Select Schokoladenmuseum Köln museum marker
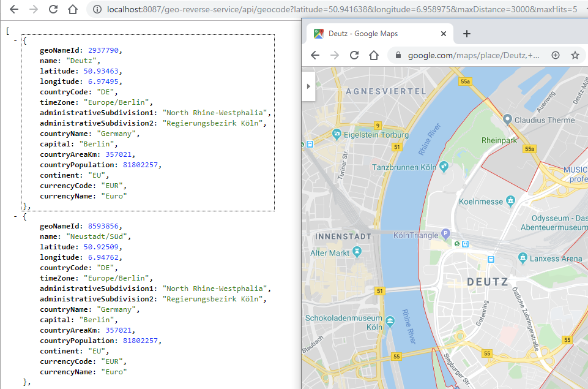This screenshot has height=389, width=588. 390,322
